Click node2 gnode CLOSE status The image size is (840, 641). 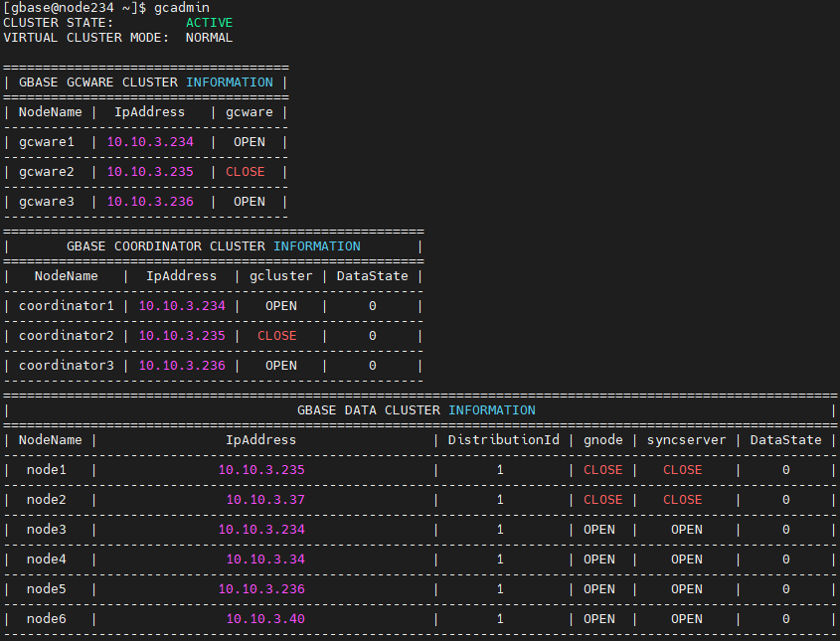click(603, 500)
